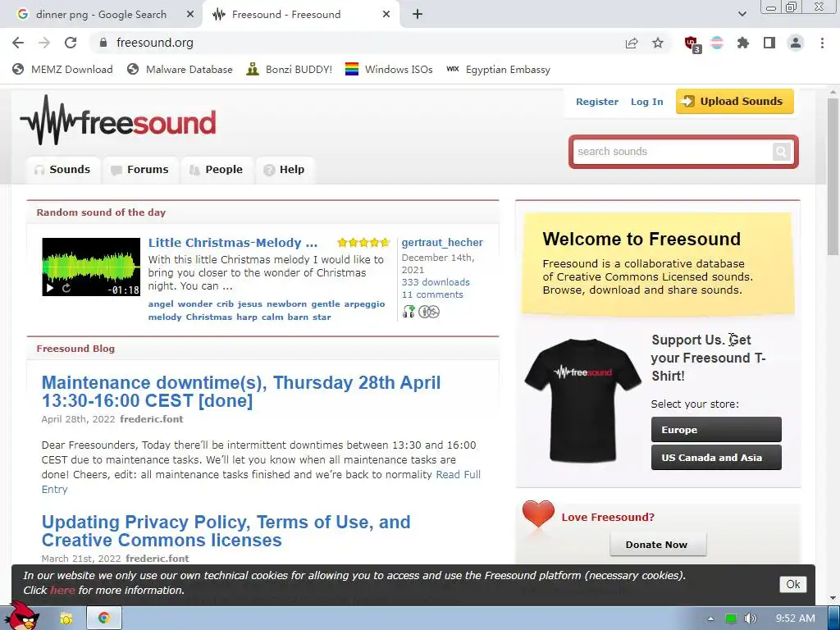Show hidden system tray icons
The image size is (840, 630).
710,619
